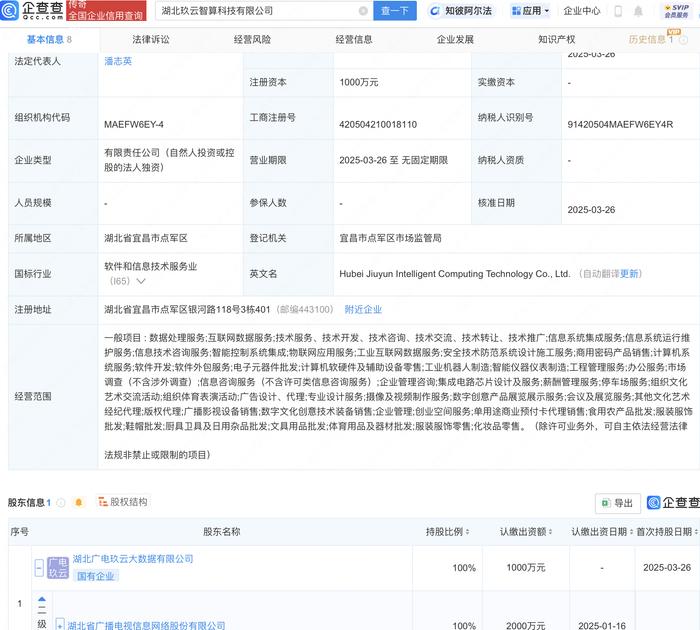This screenshot has width=700, height=630.
Task: Click organization code MAEFW6EY-4
Action: click(x=134, y=125)
